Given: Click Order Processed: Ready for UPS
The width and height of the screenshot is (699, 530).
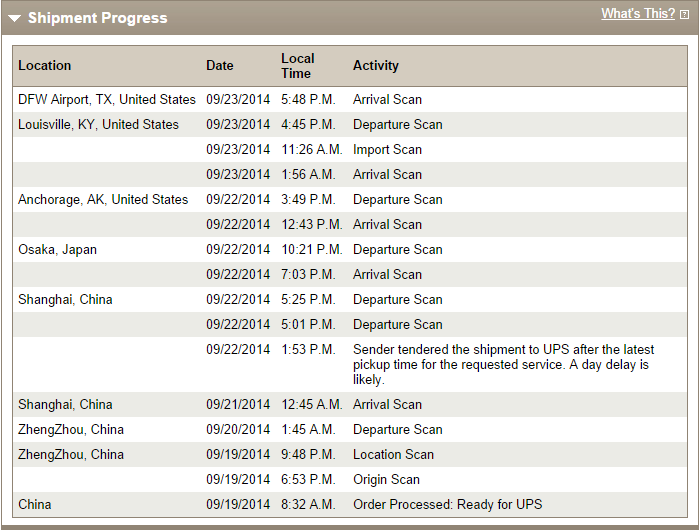Looking at the screenshot, I should point(448,504).
